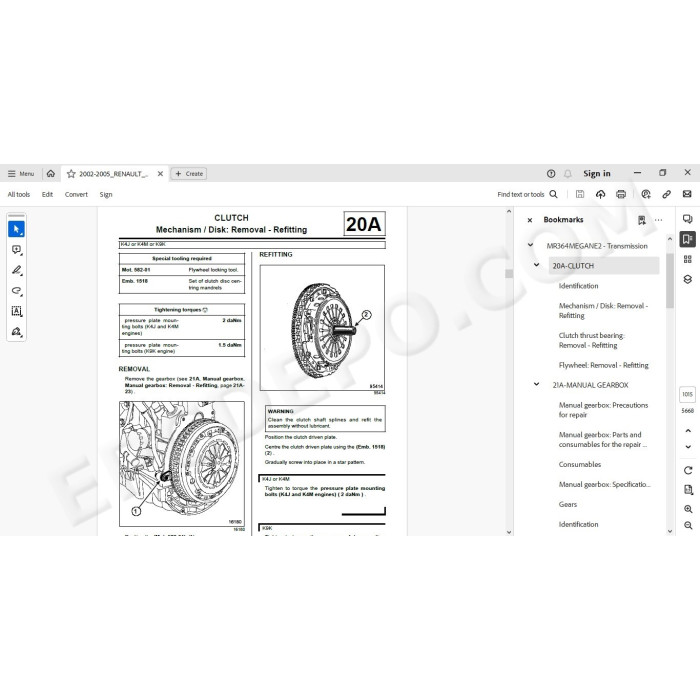Click the Create button
Viewport: 700px width, 700px height.
(x=189, y=174)
